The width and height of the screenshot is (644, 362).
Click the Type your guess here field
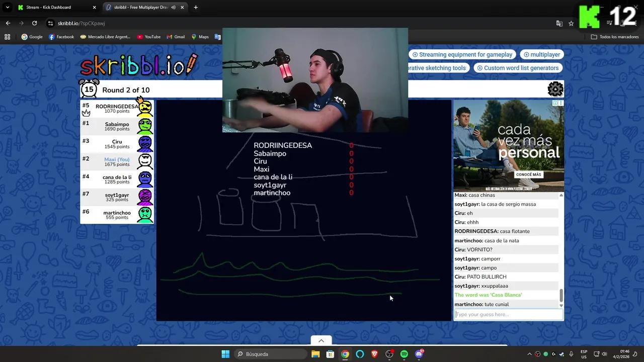pyautogui.click(x=508, y=314)
